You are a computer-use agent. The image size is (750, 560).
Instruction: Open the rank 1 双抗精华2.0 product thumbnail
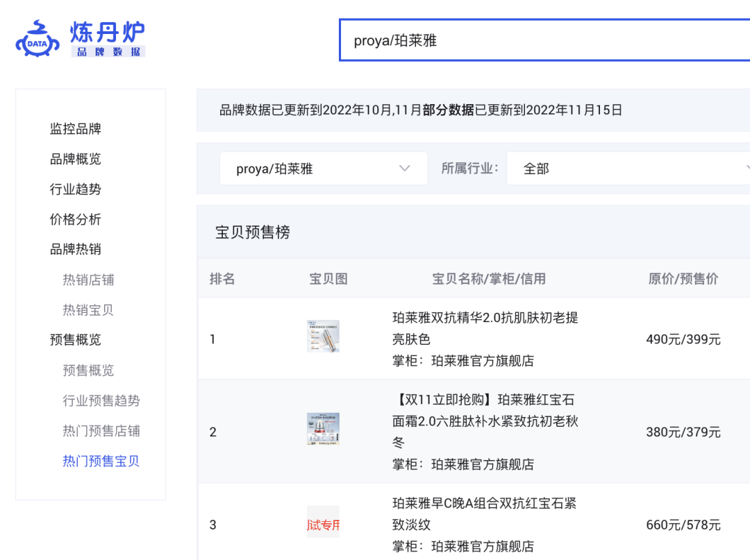[323, 336]
